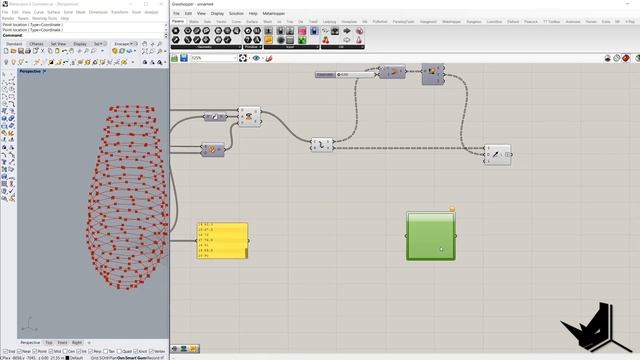Click the yellow icon in the canvas bottom-left widget
640x360 pixels.
(193, 349)
